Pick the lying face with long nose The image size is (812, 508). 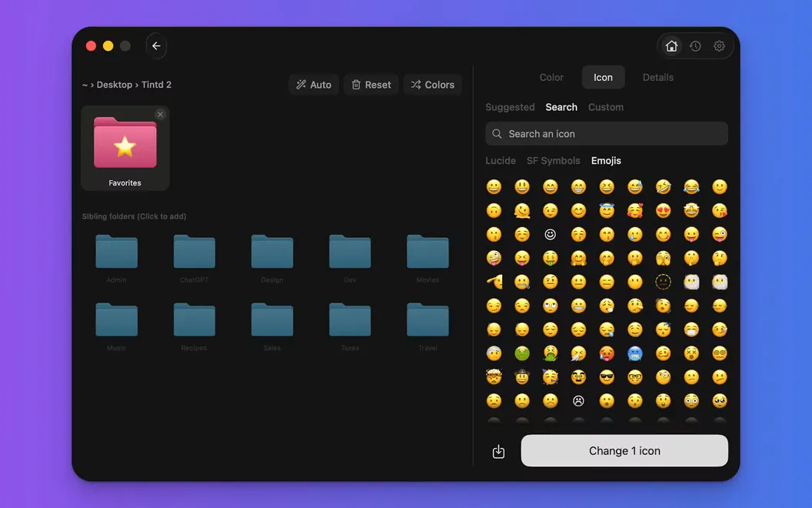[x=635, y=306]
